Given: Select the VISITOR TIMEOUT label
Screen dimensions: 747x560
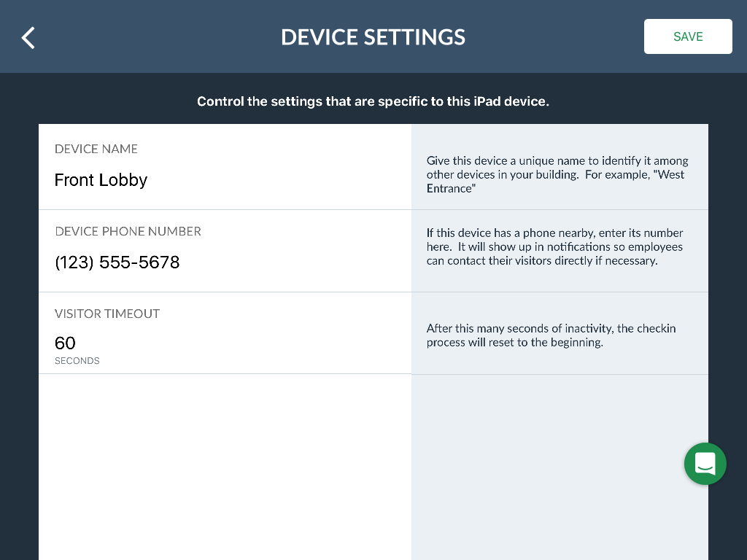Looking at the screenshot, I should tap(107, 314).
